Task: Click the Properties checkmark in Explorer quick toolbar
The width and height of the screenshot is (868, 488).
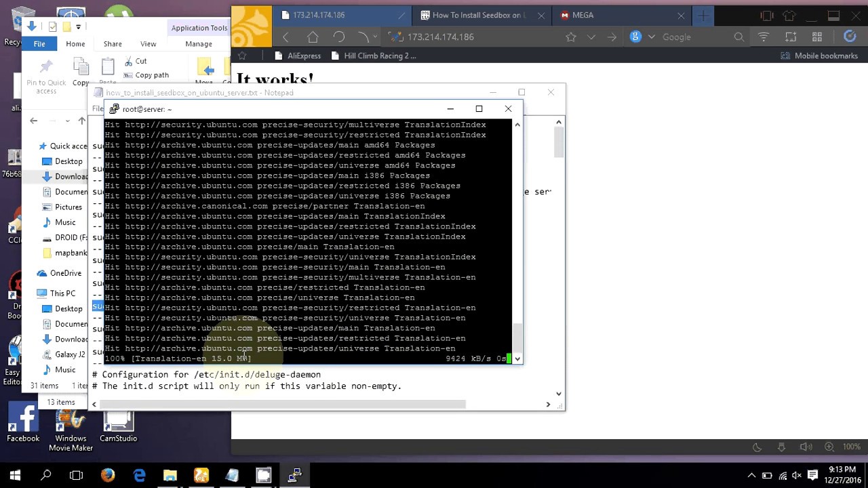Action: [53, 26]
